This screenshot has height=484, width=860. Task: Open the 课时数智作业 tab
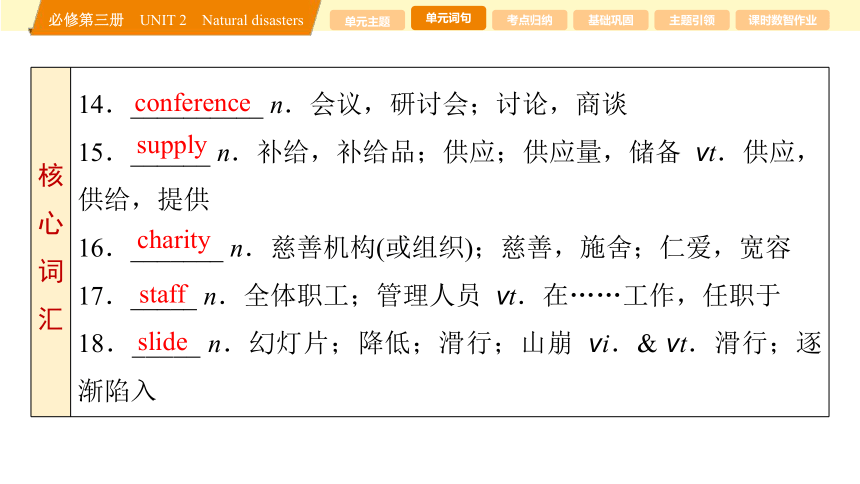[x=782, y=21]
